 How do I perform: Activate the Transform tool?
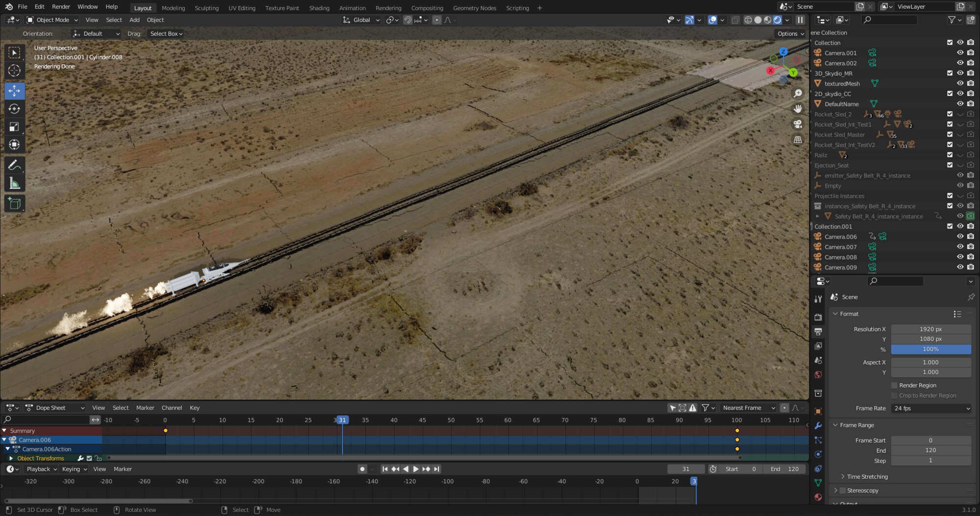pyautogui.click(x=14, y=145)
